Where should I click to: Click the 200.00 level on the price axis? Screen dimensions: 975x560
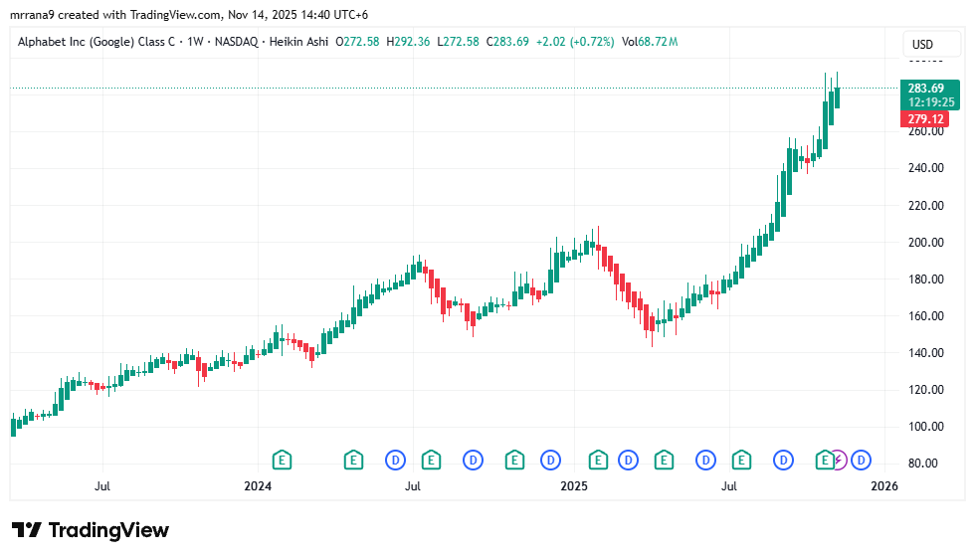(925, 243)
